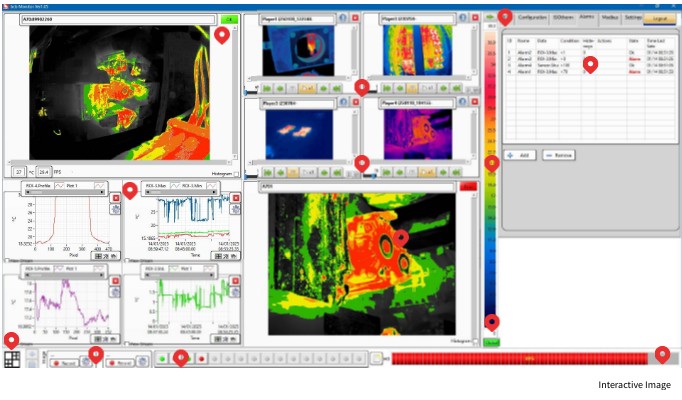Close the ROI-4.Profile plot with red X

click(115, 198)
